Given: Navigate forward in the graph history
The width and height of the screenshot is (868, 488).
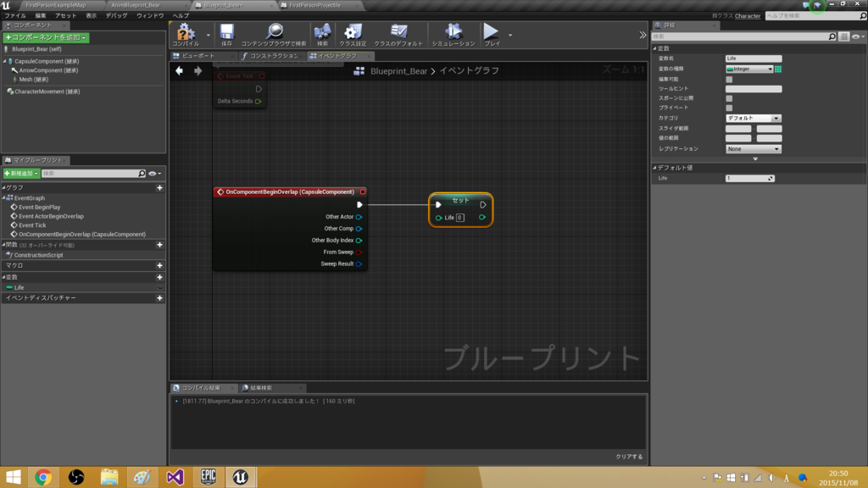Looking at the screenshot, I should [x=198, y=71].
